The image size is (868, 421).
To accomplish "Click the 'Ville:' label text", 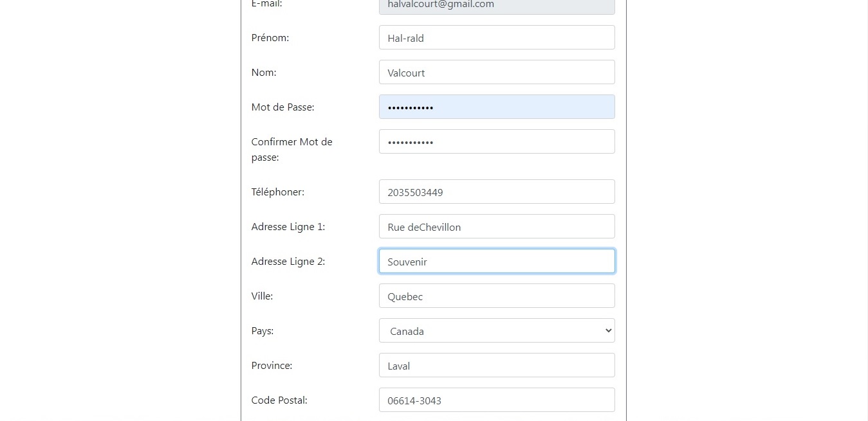I will (262, 296).
